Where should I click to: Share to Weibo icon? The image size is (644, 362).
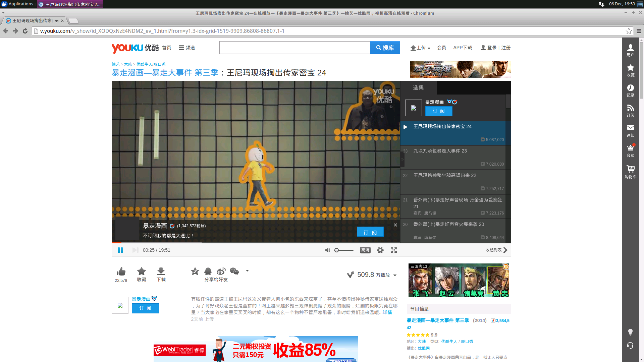pos(221,271)
